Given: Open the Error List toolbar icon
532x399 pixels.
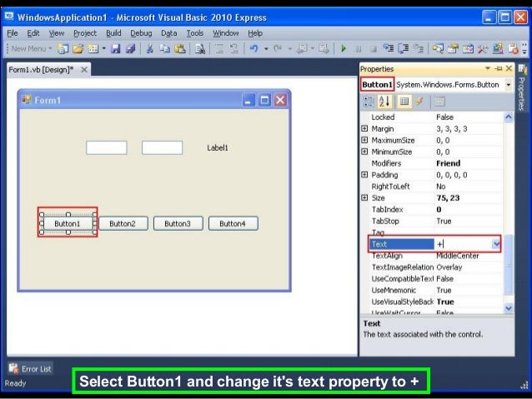Looking at the screenshot, I should tap(513, 49).
